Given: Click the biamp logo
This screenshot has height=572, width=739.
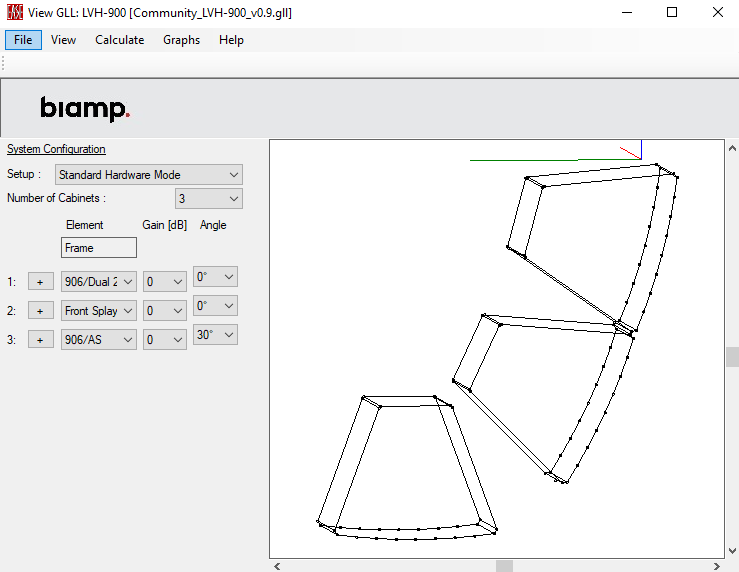Looking at the screenshot, I should pyautogui.click(x=85, y=109).
